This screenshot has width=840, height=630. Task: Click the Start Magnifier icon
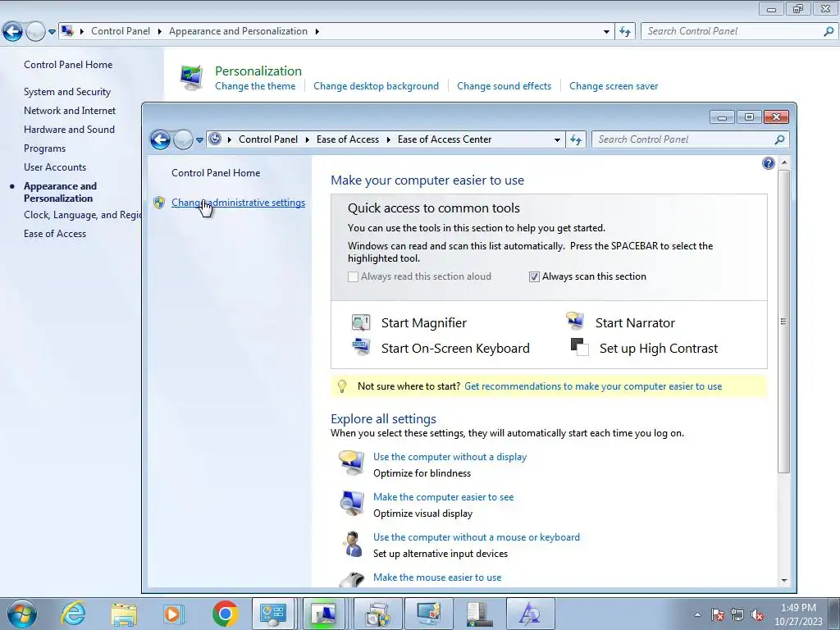(361, 322)
